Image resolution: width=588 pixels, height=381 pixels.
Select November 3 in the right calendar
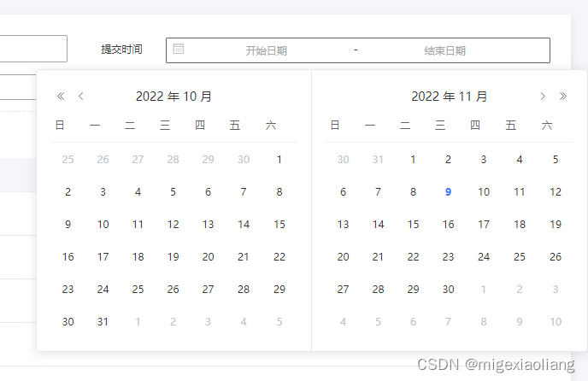484,160
